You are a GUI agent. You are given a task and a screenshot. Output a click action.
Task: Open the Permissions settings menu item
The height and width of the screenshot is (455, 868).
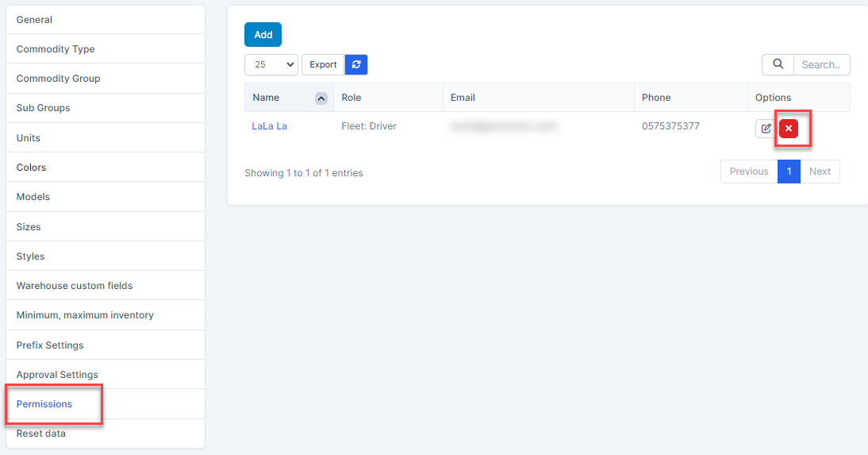pos(44,404)
